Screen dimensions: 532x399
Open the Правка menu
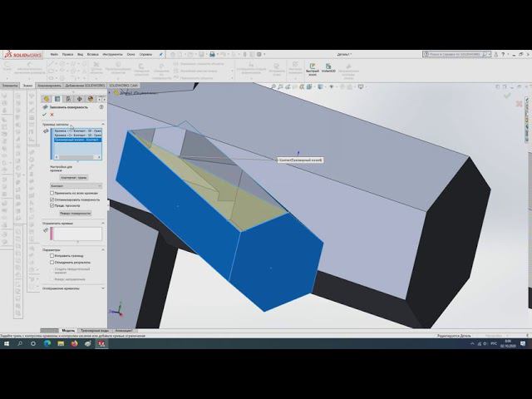(x=67, y=54)
